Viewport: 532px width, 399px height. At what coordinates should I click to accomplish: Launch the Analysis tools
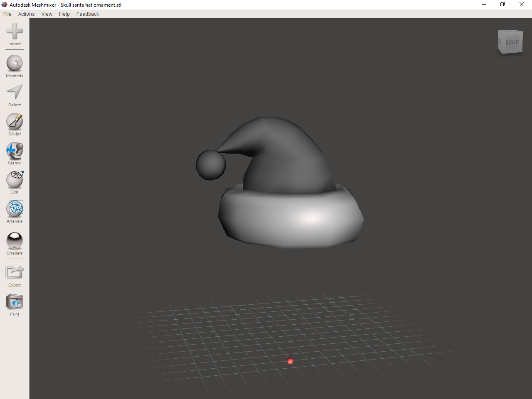point(14,209)
